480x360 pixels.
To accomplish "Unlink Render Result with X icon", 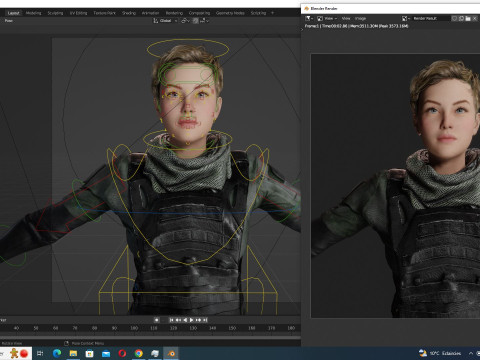I will 475,18.
